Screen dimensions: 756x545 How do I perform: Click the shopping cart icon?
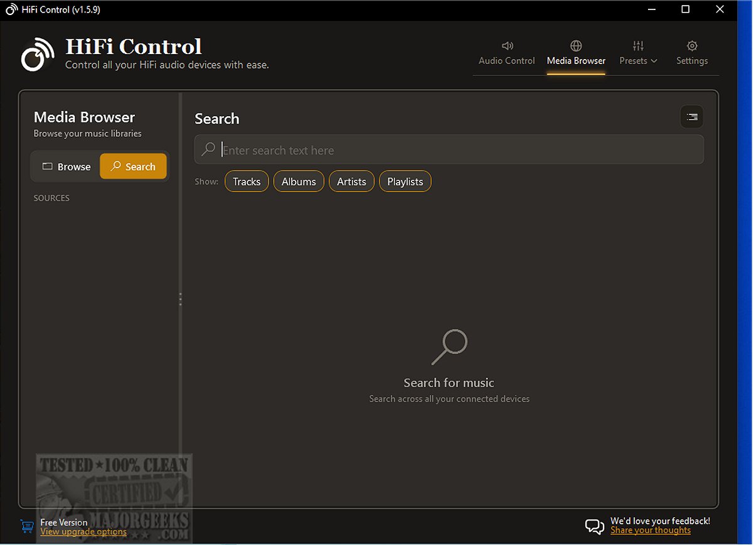pyautogui.click(x=27, y=526)
